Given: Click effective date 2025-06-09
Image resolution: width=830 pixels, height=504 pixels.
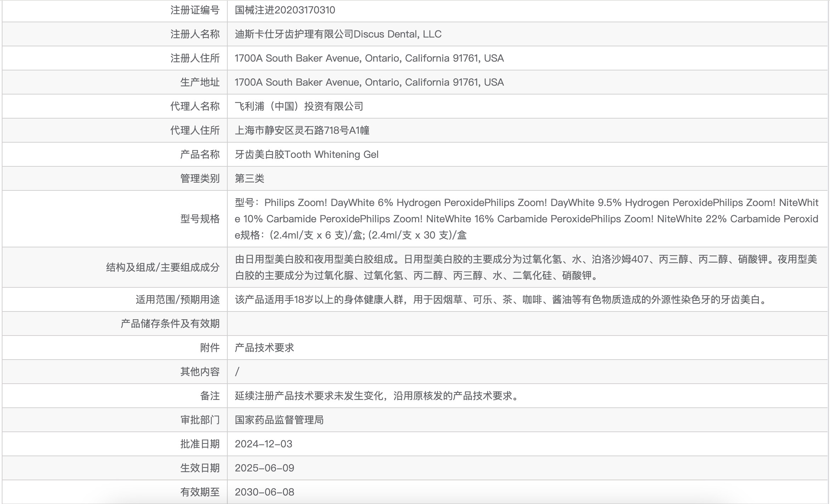Looking at the screenshot, I should [x=264, y=468].
